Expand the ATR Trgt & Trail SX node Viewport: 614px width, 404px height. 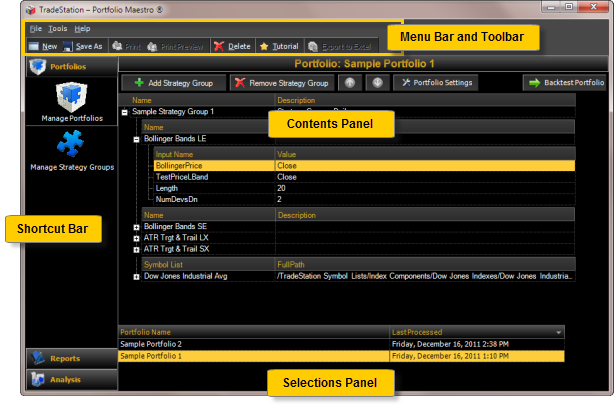(x=136, y=249)
